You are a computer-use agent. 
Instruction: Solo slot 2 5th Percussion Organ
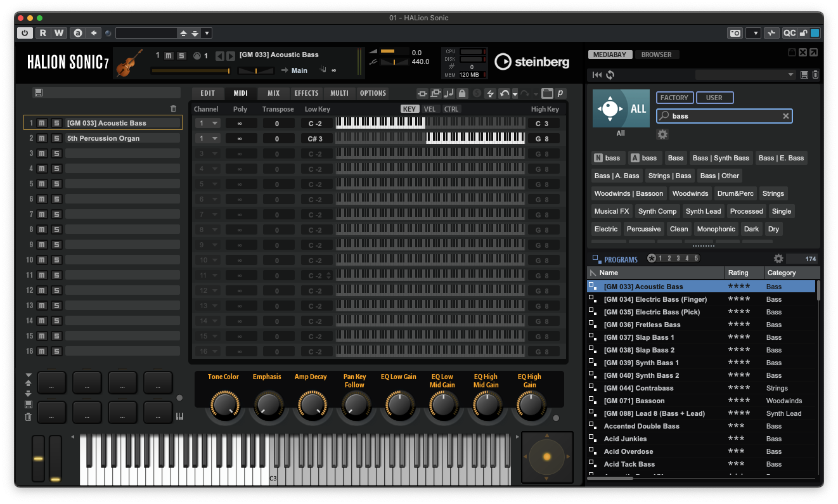[56, 138]
